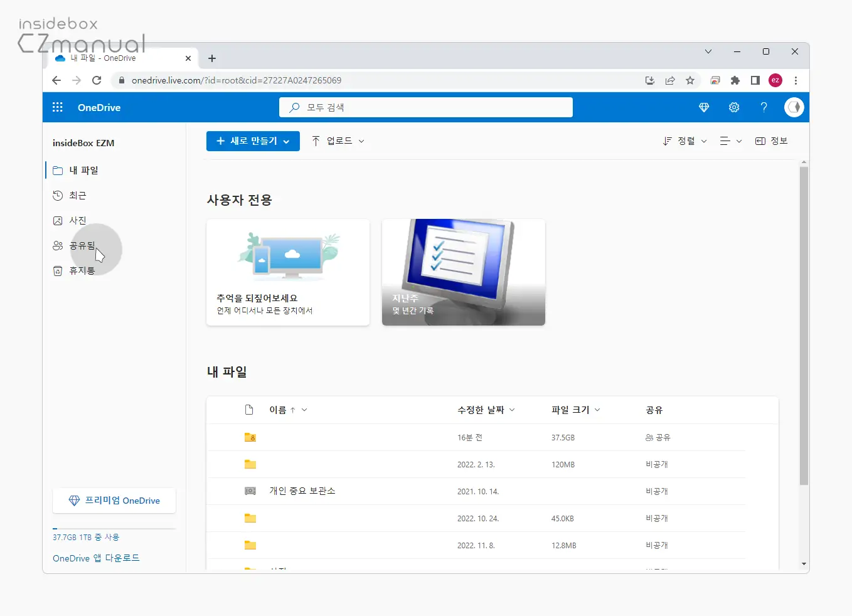Open the help question mark icon
This screenshot has height=616, width=852.
[x=764, y=107]
